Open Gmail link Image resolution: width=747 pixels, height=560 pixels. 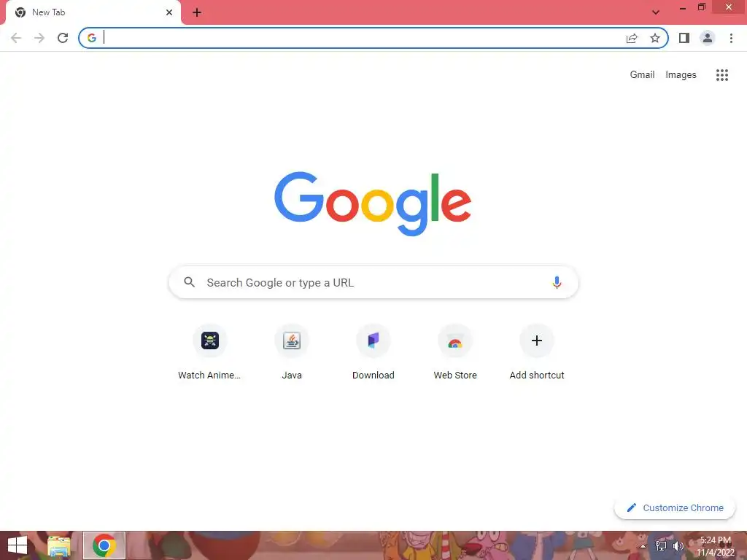tap(642, 75)
